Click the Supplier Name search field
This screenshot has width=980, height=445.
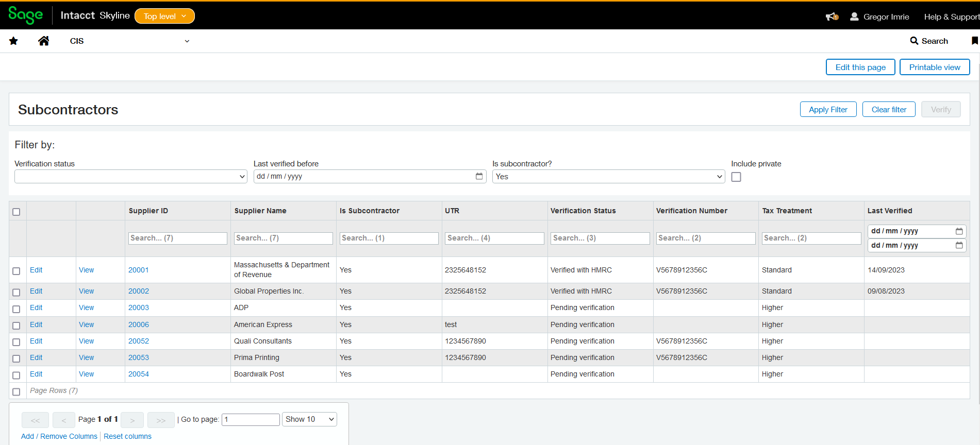tap(284, 238)
